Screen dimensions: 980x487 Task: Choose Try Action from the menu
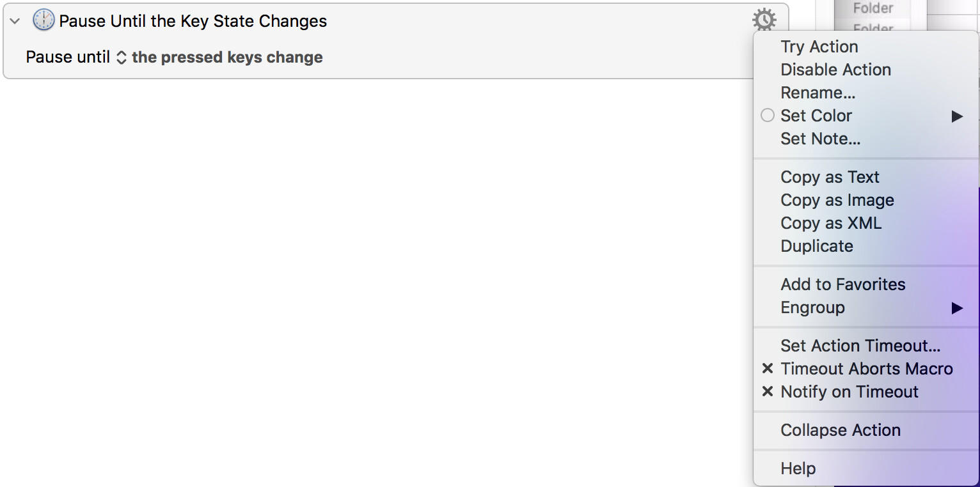point(867,47)
